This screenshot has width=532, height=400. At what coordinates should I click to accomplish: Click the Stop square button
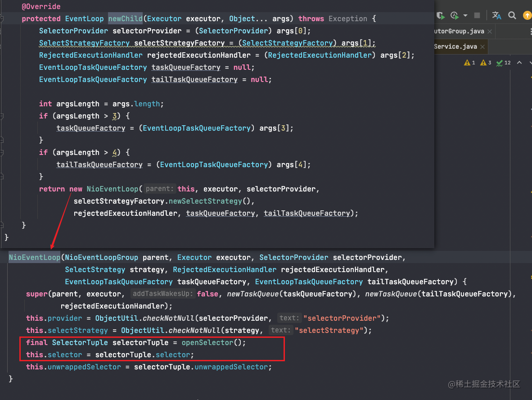(x=477, y=15)
